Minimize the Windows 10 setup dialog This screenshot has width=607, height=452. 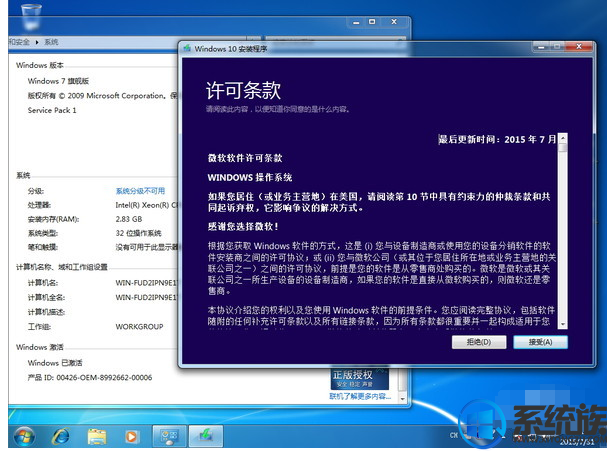[541, 47]
